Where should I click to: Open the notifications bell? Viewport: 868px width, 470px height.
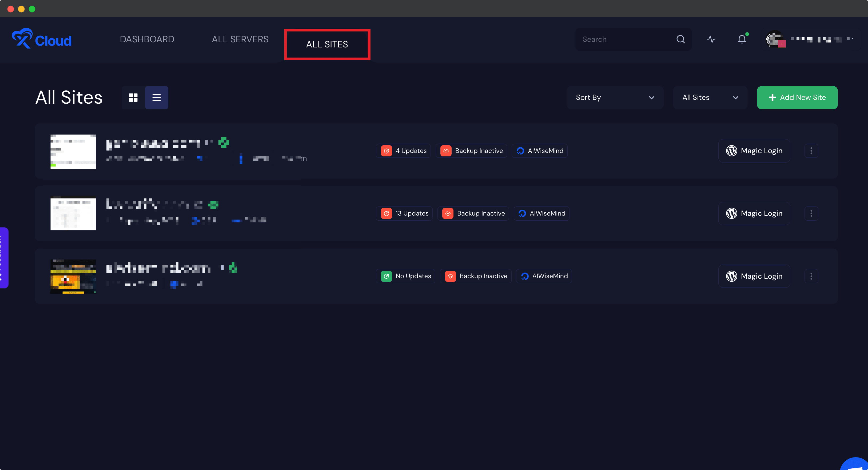click(742, 39)
